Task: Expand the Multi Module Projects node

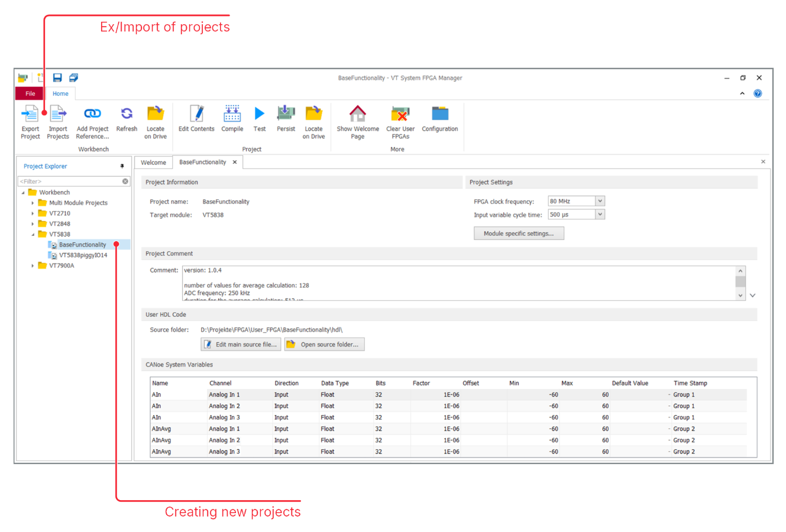Action: coord(33,203)
